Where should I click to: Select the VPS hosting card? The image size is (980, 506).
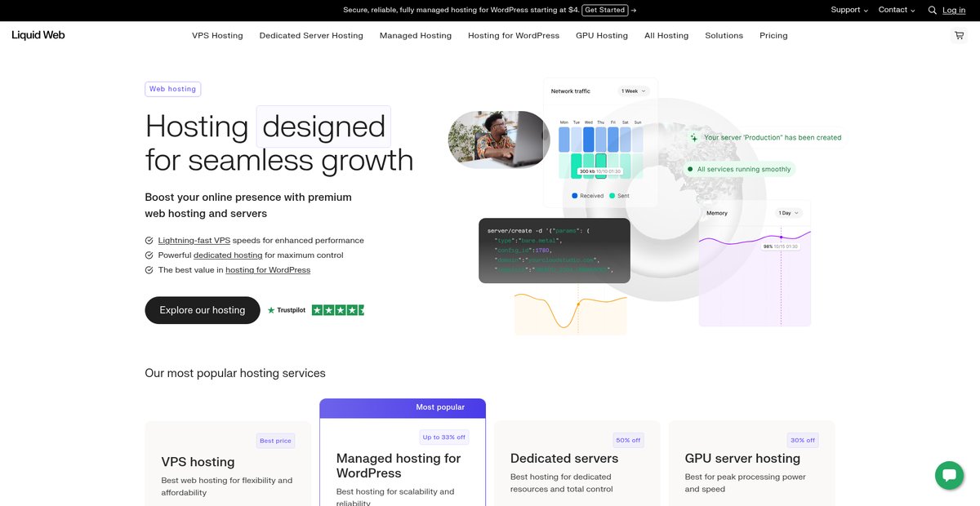[228, 463]
